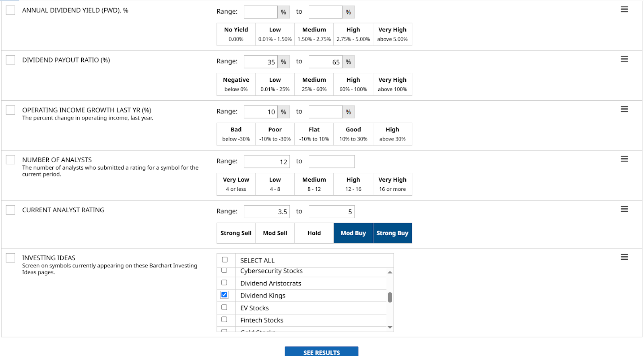Screen dimensions: 644x356
Task: Uncheck the Dividend Kings checkbox
Action: pos(224,295)
